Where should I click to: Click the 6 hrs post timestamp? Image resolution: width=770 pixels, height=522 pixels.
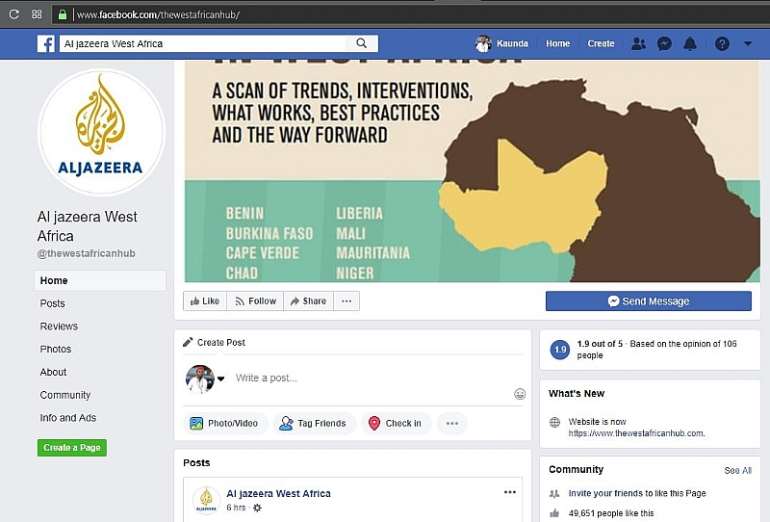(x=236, y=507)
